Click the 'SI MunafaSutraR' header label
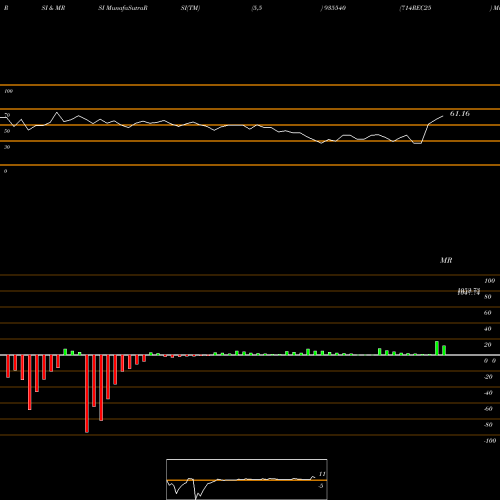This screenshot has width=500, height=500. click(x=123, y=8)
